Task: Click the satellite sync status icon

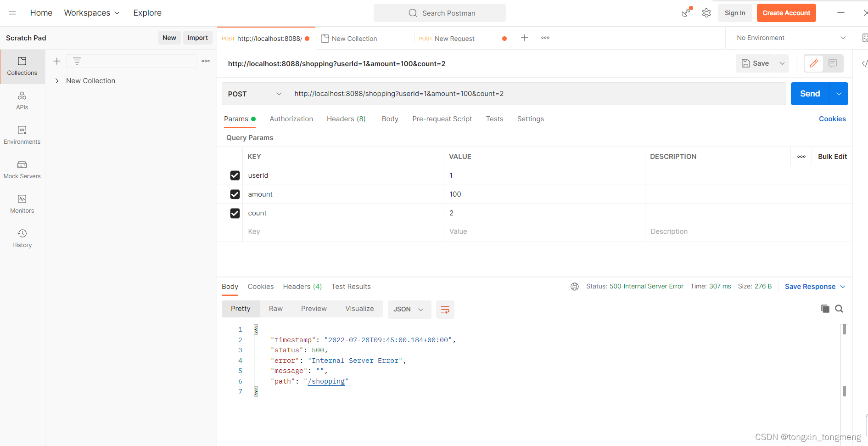Action: pyautogui.click(x=686, y=12)
